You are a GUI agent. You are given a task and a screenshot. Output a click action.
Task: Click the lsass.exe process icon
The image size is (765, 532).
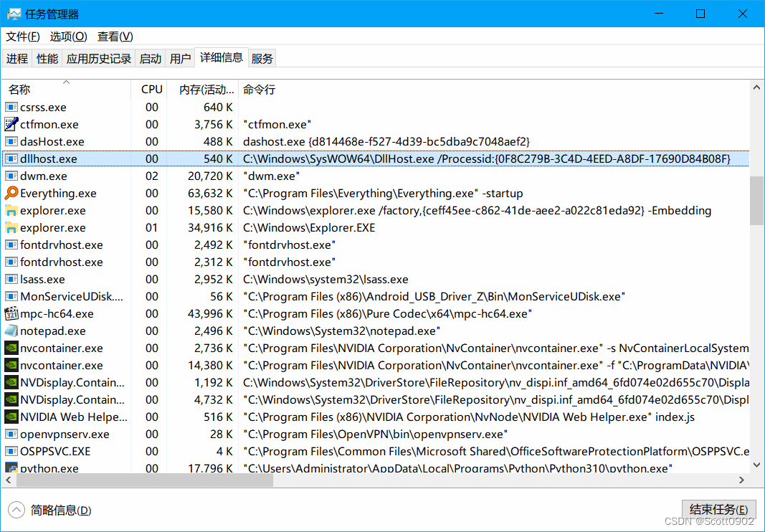point(11,279)
